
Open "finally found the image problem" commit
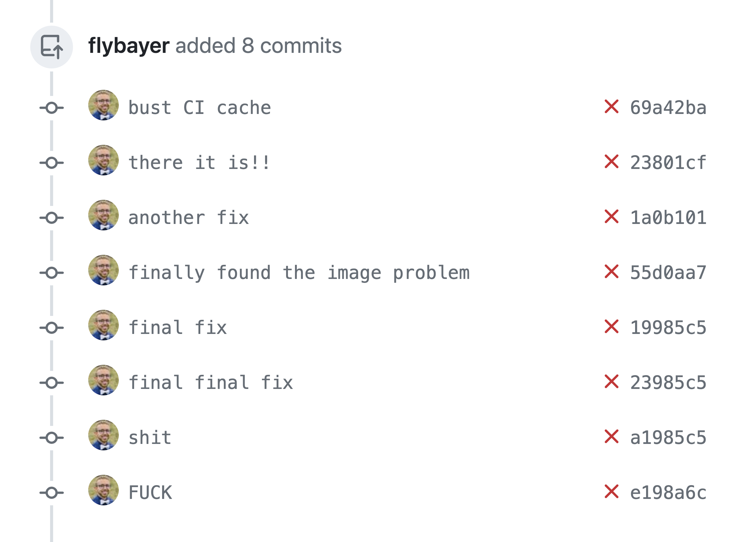click(299, 273)
